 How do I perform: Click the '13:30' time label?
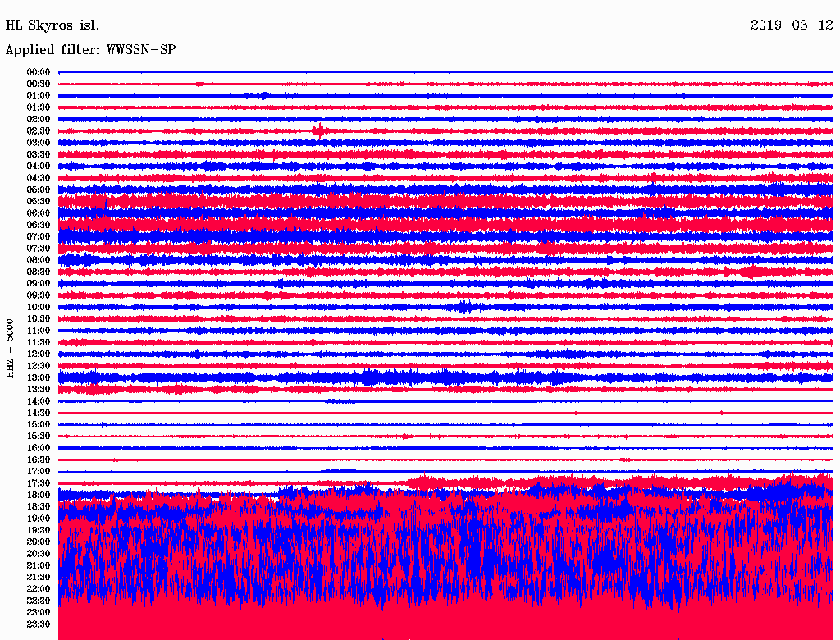click(x=39, y=389)
